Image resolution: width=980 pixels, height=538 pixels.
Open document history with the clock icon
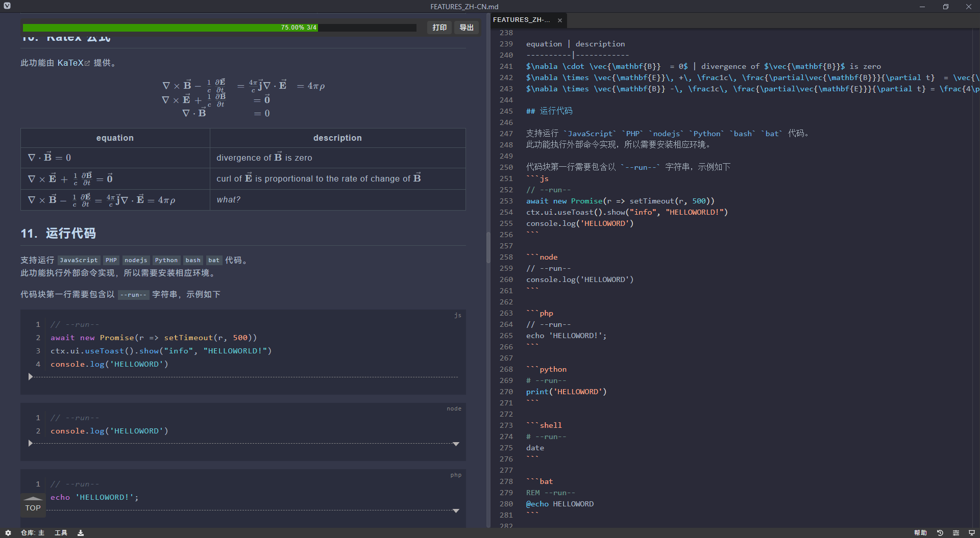tap(940, 533)
